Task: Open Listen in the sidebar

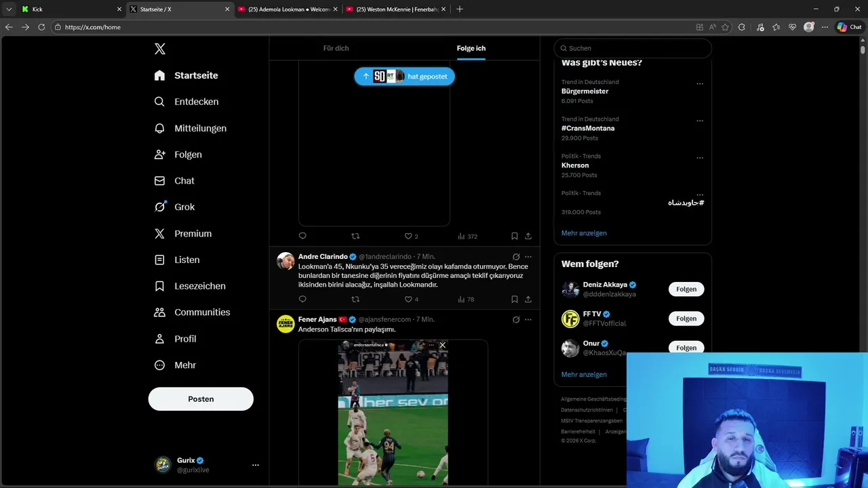Action: (x=177, y=260)
